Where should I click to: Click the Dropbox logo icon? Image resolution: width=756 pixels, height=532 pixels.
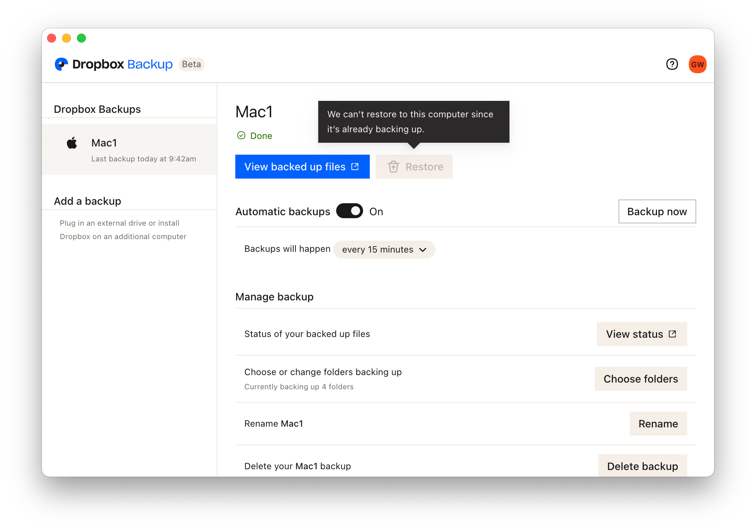(62, 64)
